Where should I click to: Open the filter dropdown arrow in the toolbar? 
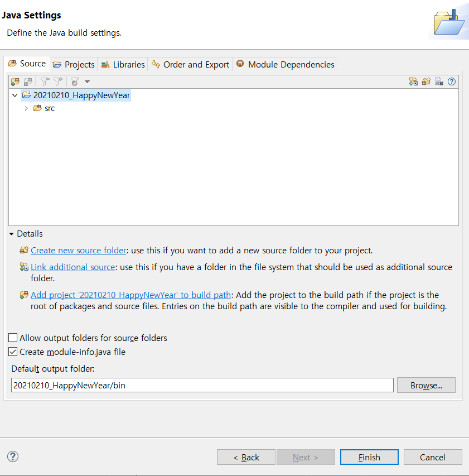[x=87, y=81]
